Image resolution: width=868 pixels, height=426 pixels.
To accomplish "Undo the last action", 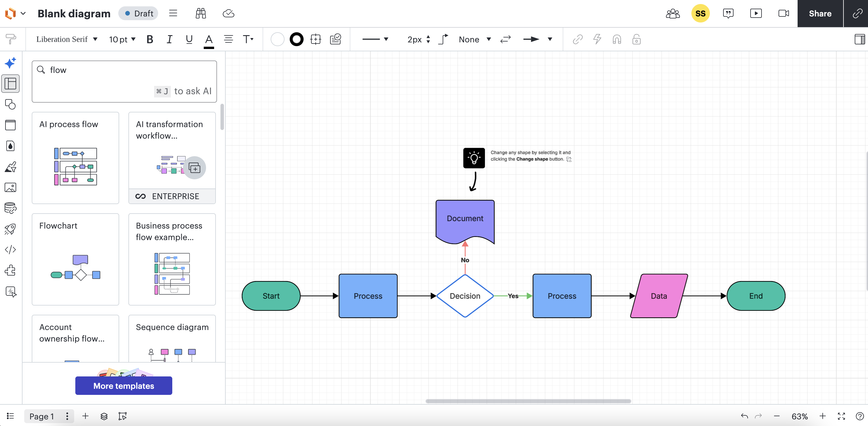I will pyautogui.click(x=744, y=416).
